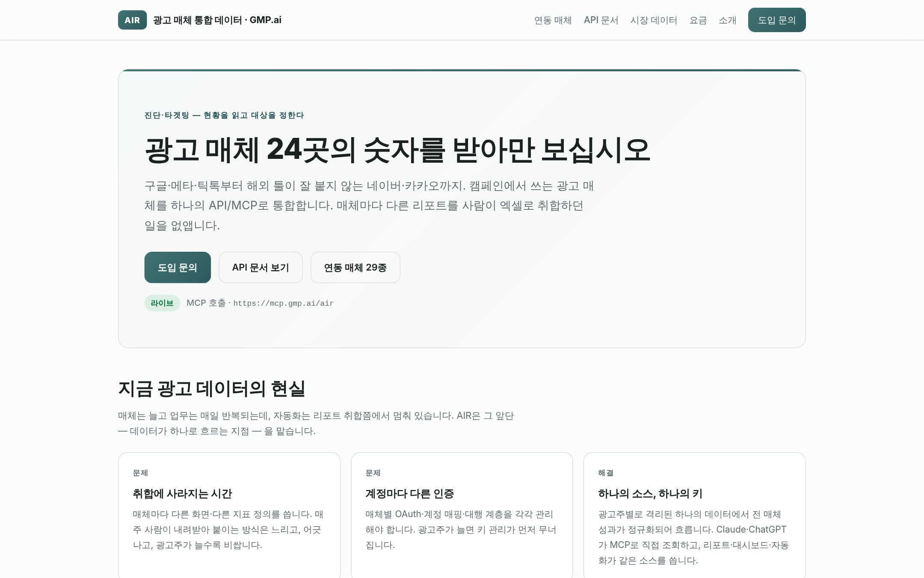The width and height of the screenshot is (924, 578).
Task: Click the 문제 label above 계정마다 다른 인증
Action: point(373,473)
